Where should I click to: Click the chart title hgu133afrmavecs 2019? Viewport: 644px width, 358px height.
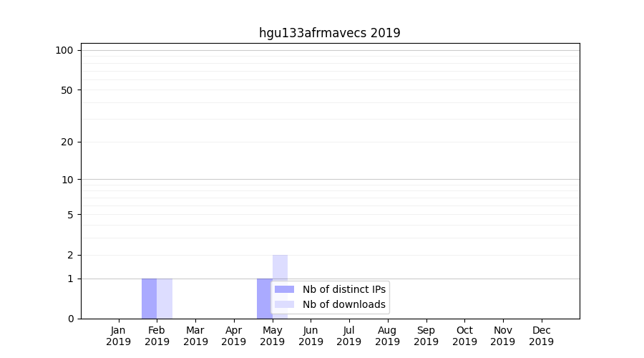click(x=329, y=33)
